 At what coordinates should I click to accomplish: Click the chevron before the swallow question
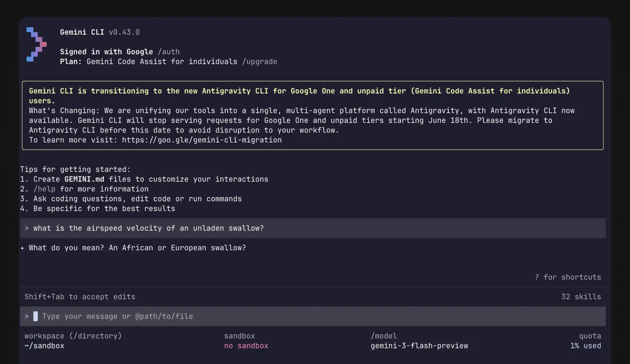[x=27, y=228]
